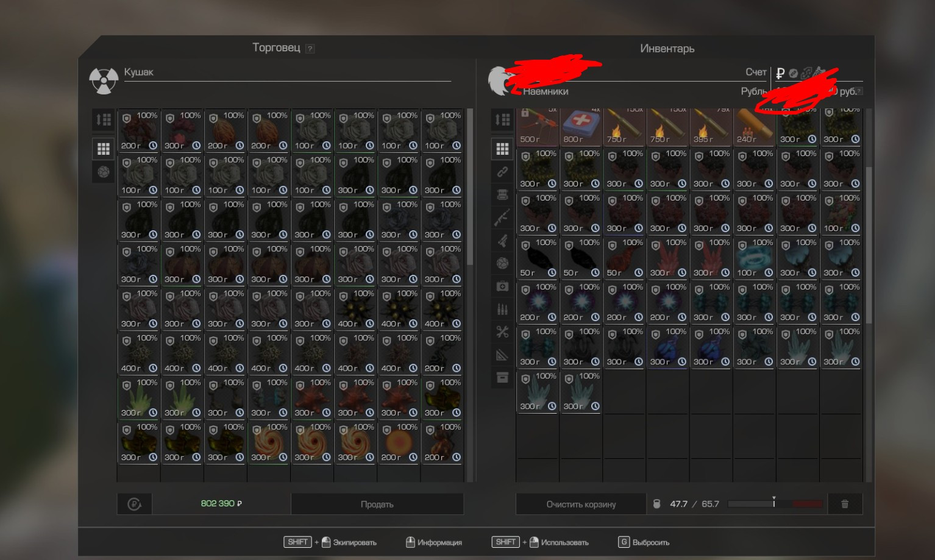Screen dimensions: 935x560
Task: Click the Наемники faction label
Action: point(546,91)
